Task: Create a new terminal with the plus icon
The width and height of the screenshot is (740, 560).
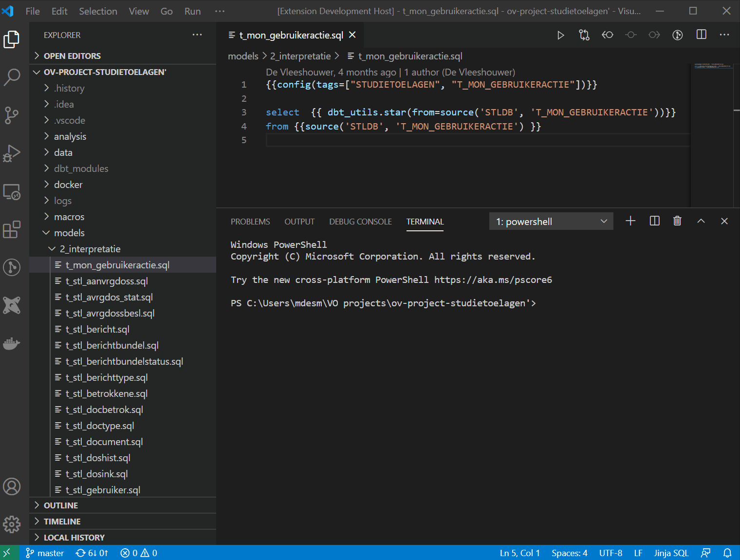Action: pos(630,221)
